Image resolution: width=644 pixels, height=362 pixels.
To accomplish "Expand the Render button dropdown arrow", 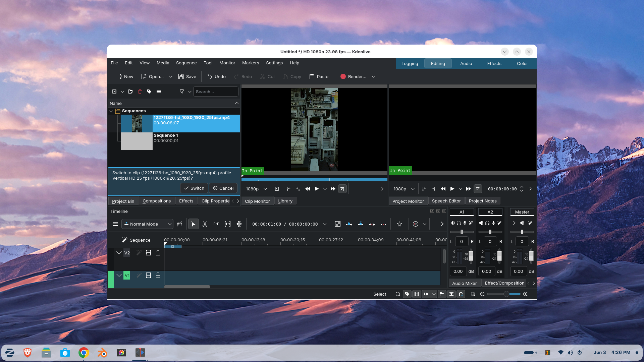I will pos(373,76).
